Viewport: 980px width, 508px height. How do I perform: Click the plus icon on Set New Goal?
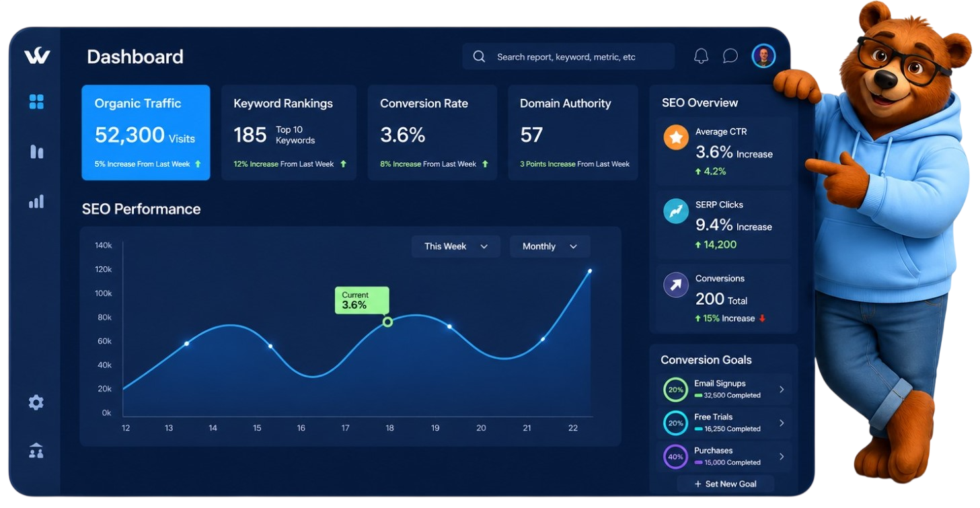(698, 484)
